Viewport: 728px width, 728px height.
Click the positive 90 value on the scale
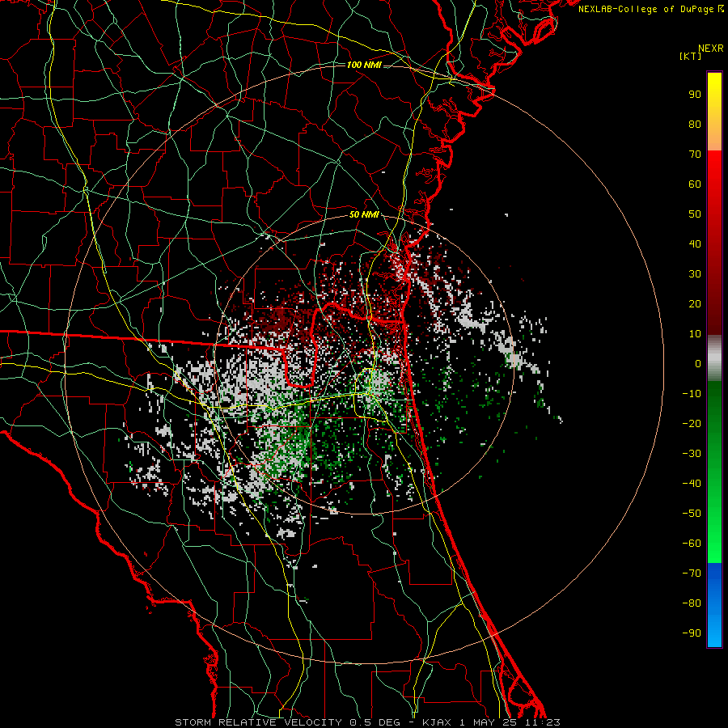pyautogui.click(x=695, y=95)
